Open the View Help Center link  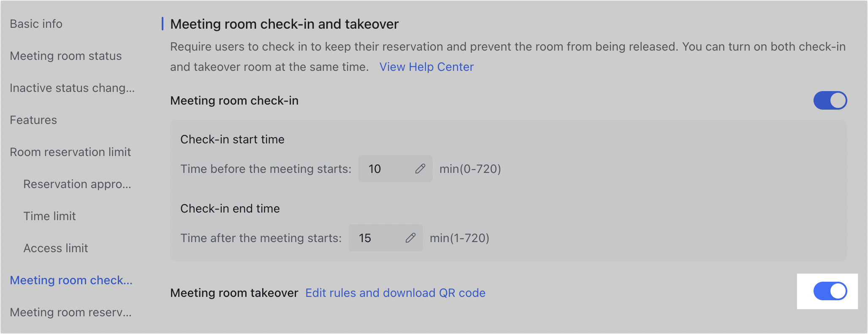426,67
